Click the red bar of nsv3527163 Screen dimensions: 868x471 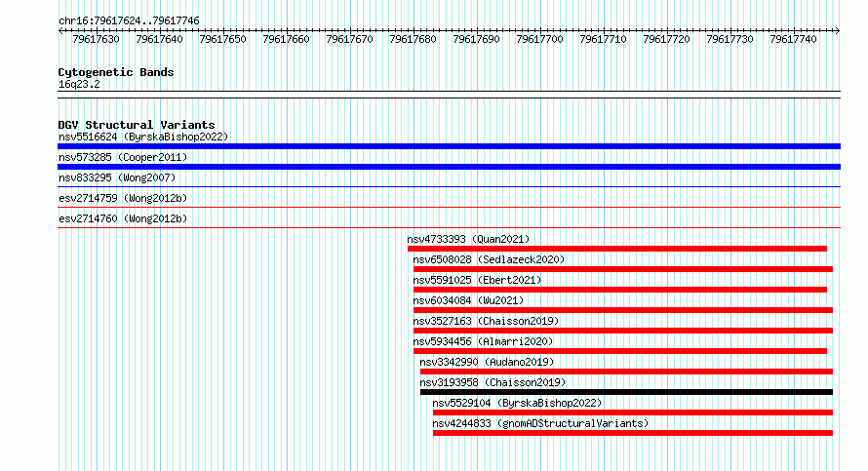[x=623, y=331]
